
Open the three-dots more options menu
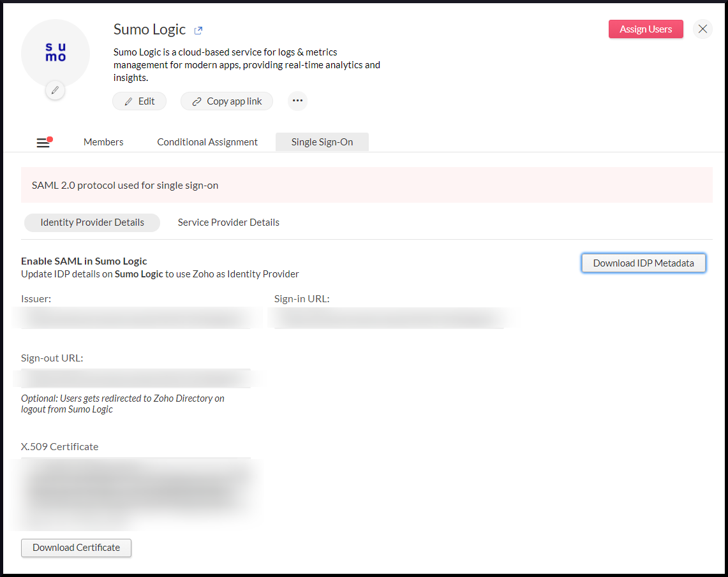click(x=297, y=101)
